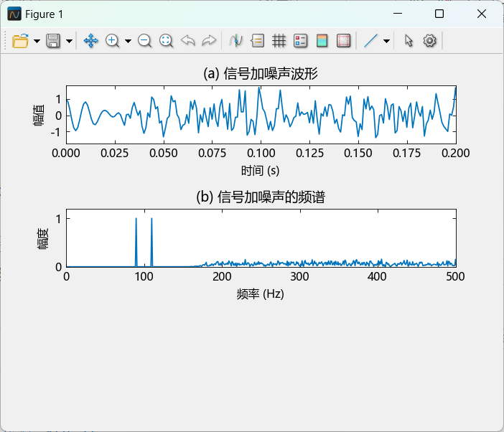
Task: Maximize the Figure 1 window
Action: tap(439, 14)
